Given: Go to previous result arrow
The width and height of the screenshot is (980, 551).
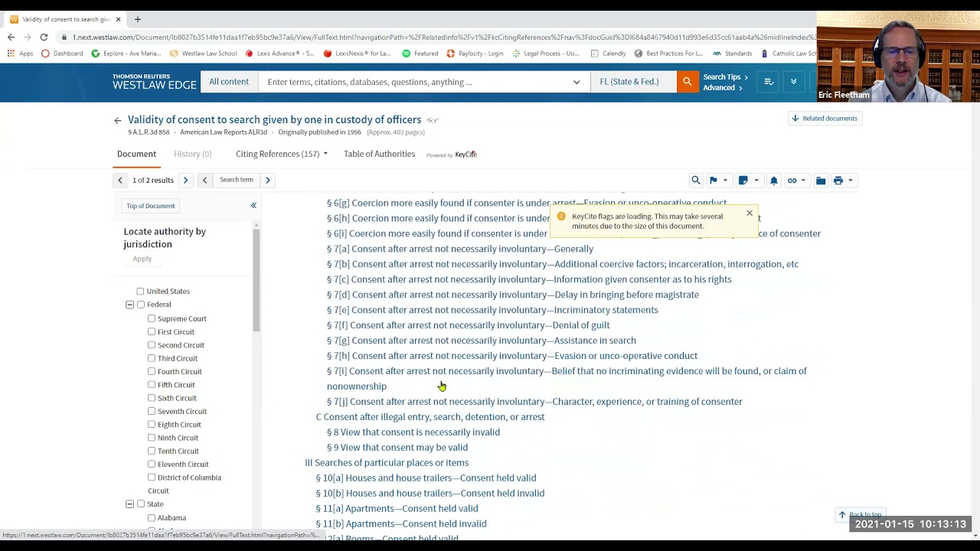Looking at the screenshot, I should point(120,180).
